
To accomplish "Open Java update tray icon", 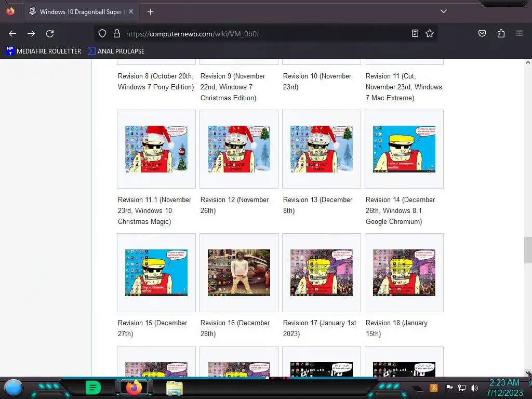I will pos(434,388).
